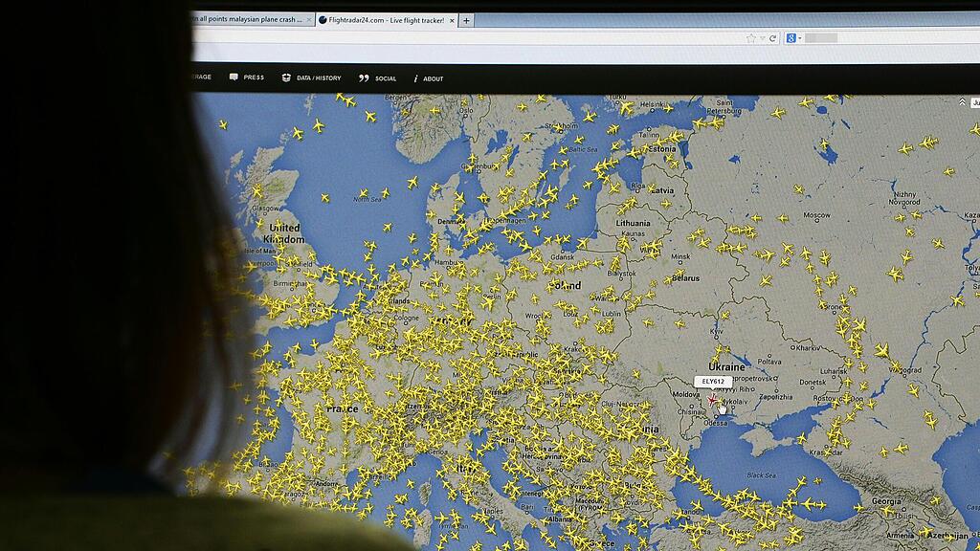Open a new browser tab with plus
Image resolution: width=980 pixels, height=551 pixels.
(466, 21)
